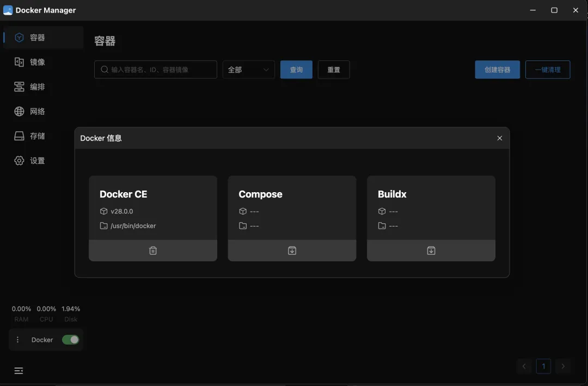Image resolution: width=588 pixels, height=386 pixels.
Task: Click the CPU usage 0.00% indicator
Action: tap(46, 314)
